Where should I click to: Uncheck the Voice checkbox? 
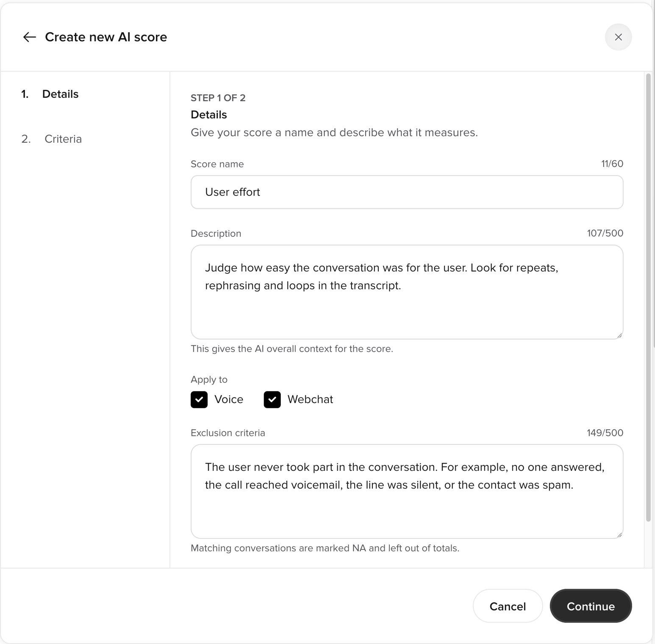pos(199,400)
